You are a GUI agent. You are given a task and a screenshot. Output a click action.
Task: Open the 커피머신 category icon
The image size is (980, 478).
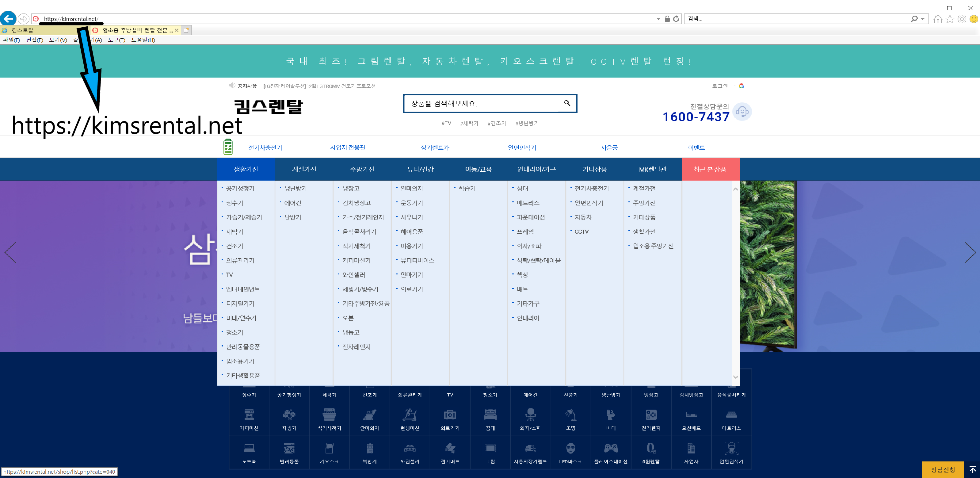pyautogui.click(x=249, y=415)
